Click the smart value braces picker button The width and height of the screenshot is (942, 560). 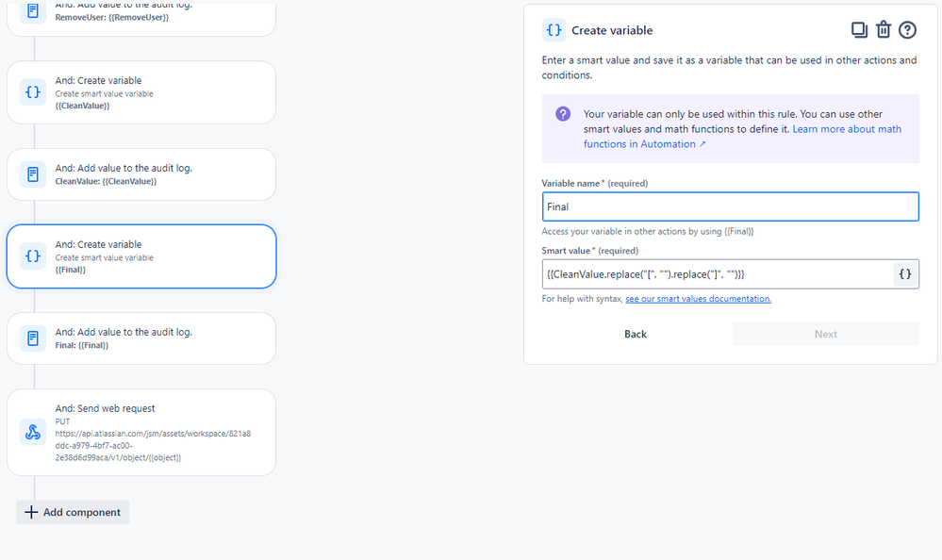pyautogui.click(x=905, y=274)
